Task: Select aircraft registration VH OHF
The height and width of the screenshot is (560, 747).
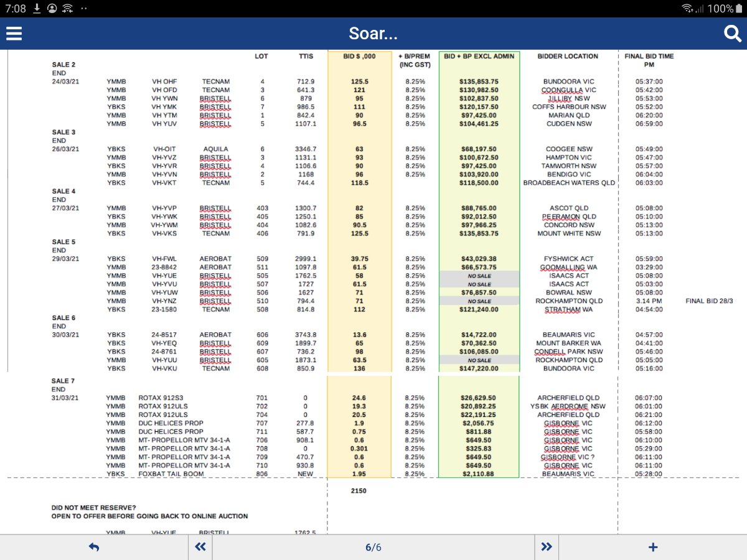Action: coord(164,82)
